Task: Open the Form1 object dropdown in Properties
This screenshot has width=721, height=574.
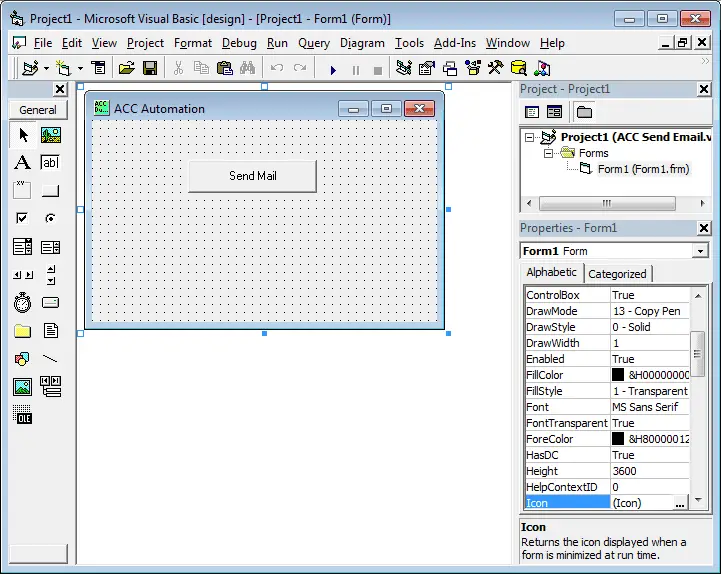Action: pos(700,251)
